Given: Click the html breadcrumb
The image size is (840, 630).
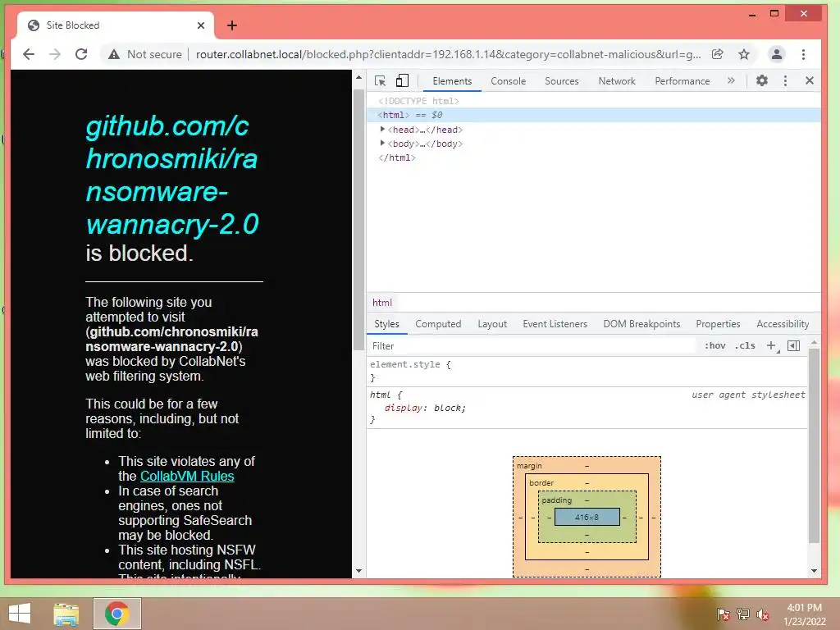Looking at the screenshot, I should (x=382, y=303).
